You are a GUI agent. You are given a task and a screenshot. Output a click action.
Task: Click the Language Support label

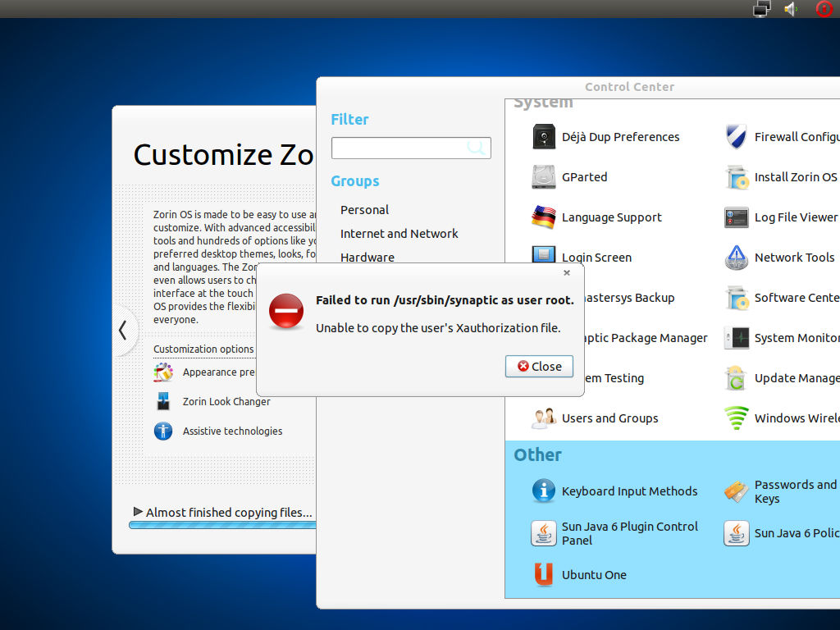click(x=612, y=217)
